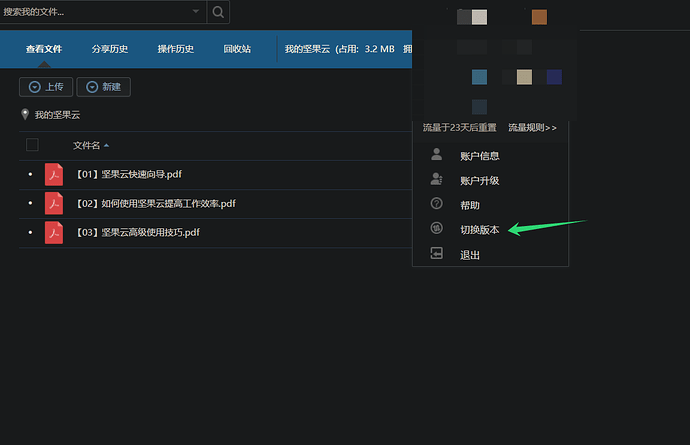Click the 切换版本 circular icon
690x445 pixels.
coord(437,228)
